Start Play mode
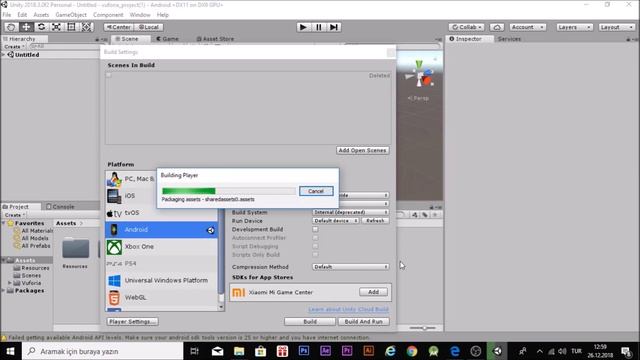This screenshot has width=640, height=360. pos(303,27)
